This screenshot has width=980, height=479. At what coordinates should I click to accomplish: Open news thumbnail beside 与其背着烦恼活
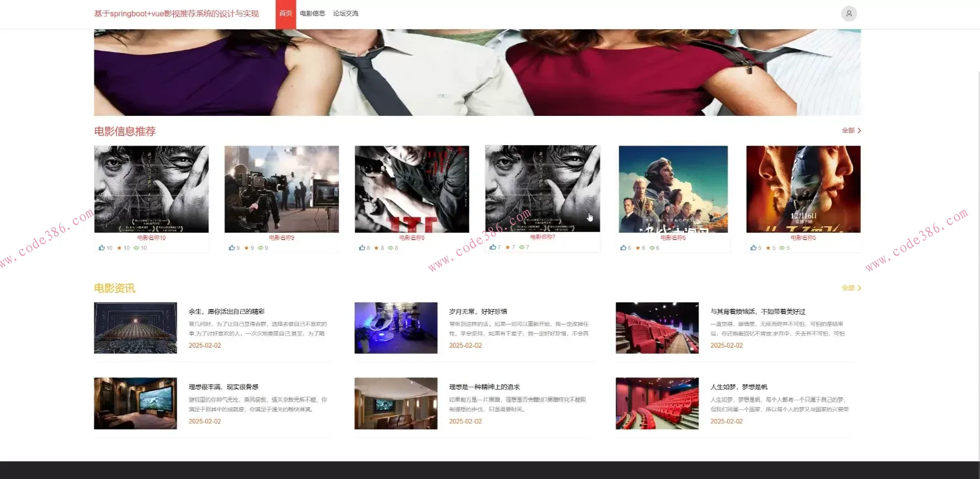tap(657, 328)
